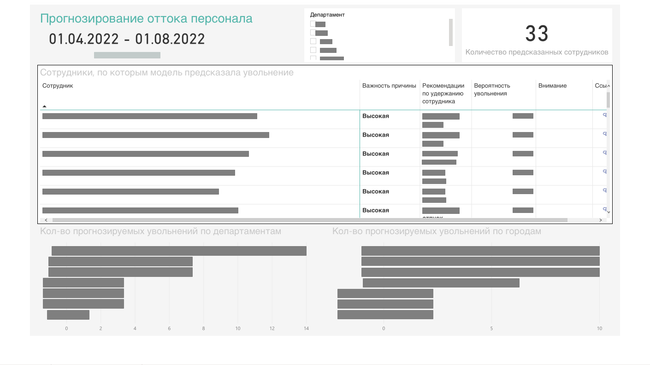Click table title about predicted dismissals
650x365 pixels.
tap(167, 73)
